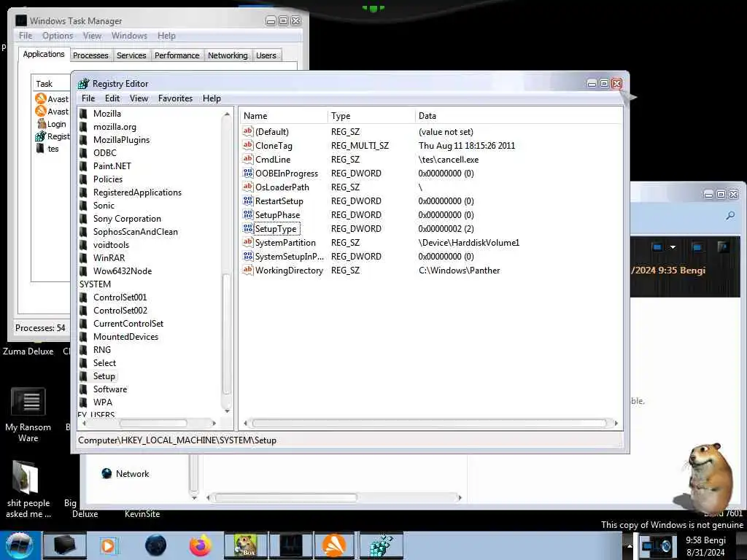Click the Name column header
This screenshot has height=560, width=747.
point(284,116)
